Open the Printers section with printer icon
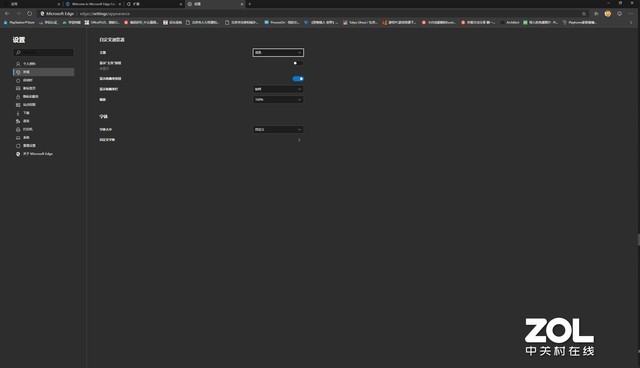 (x=43, y=129)
